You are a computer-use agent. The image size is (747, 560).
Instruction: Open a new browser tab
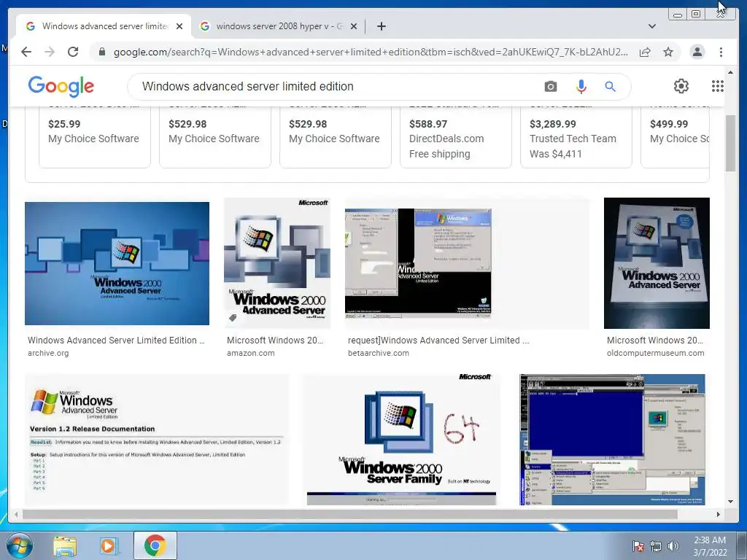coord(381,26)
